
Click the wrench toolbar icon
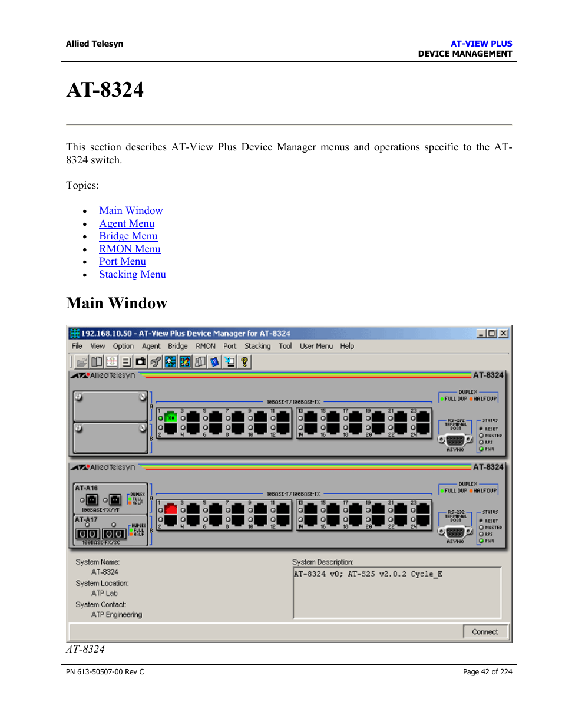156,362
